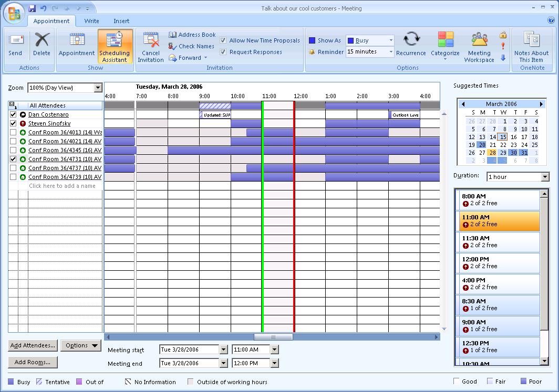559x392 pixels.
Task: Open the Meeting Workspace icon
Action: [x=479, y=46]
